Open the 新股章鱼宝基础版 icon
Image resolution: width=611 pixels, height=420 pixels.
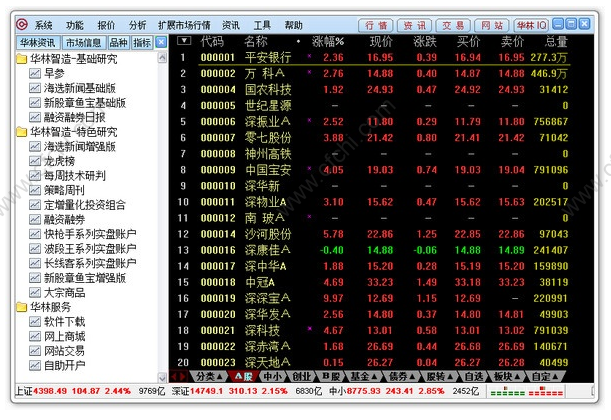click(x=35, y=102)
